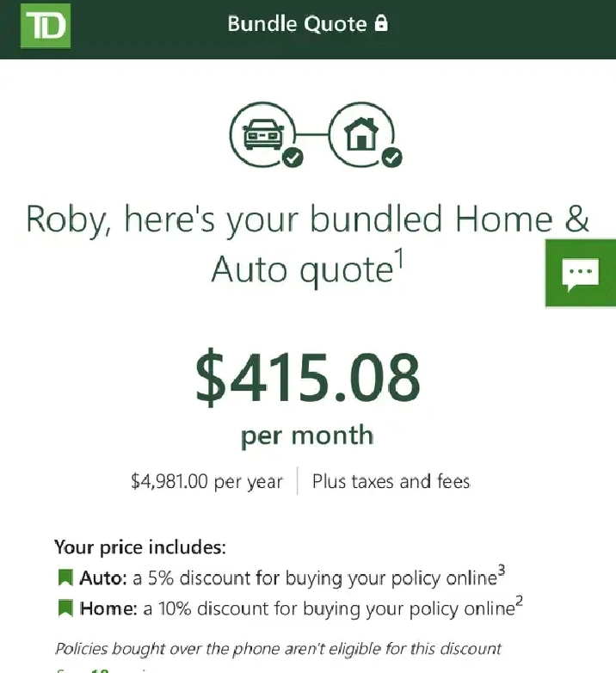Click the lock icon beside Bundle Quote
The image size is (616, 673).
[x=381, y=24]
